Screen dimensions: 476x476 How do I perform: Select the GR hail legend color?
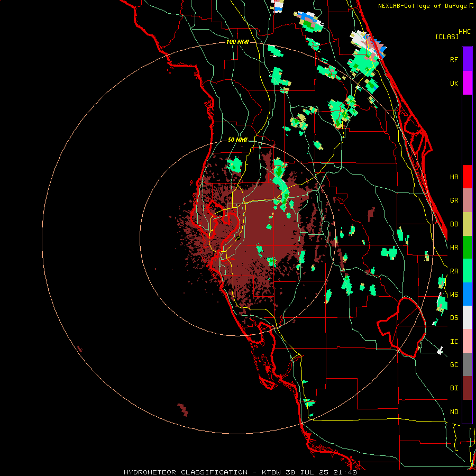coord(467,200)
